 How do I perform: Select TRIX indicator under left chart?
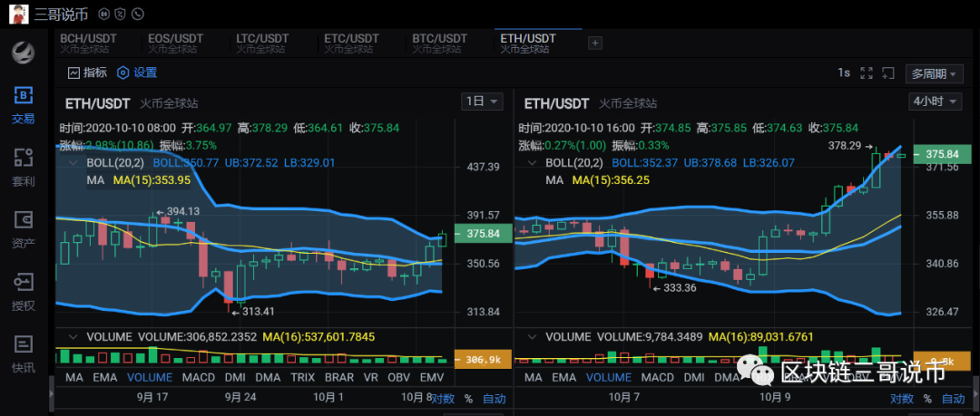coord(302,377)
